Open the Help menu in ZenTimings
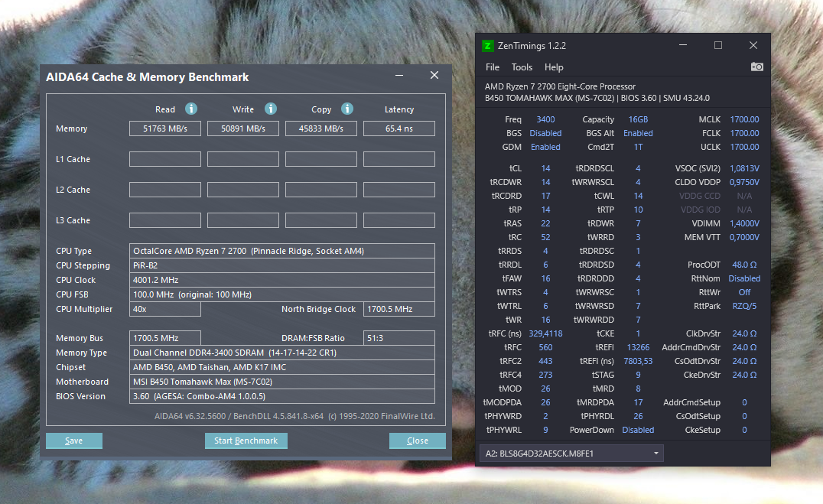Screen dimensions: 823x504 point(554,67)
